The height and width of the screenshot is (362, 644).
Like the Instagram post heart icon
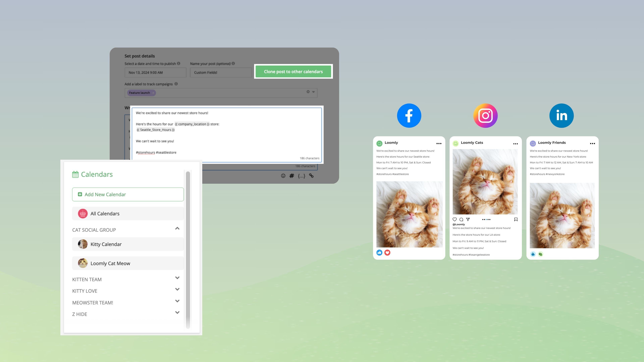(454, 219)
